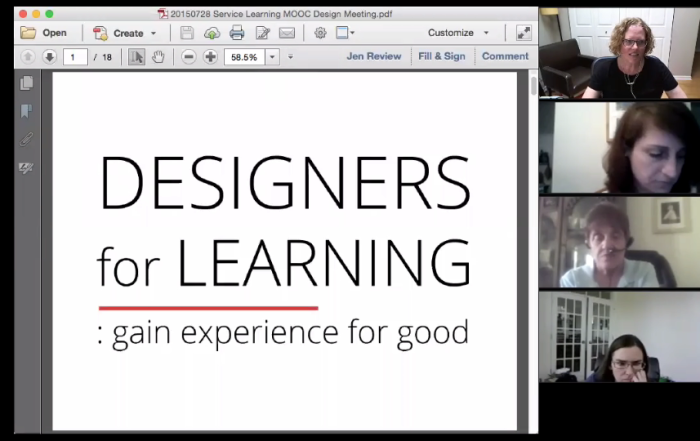
Task: Click the page number input field
Action: 75,57
